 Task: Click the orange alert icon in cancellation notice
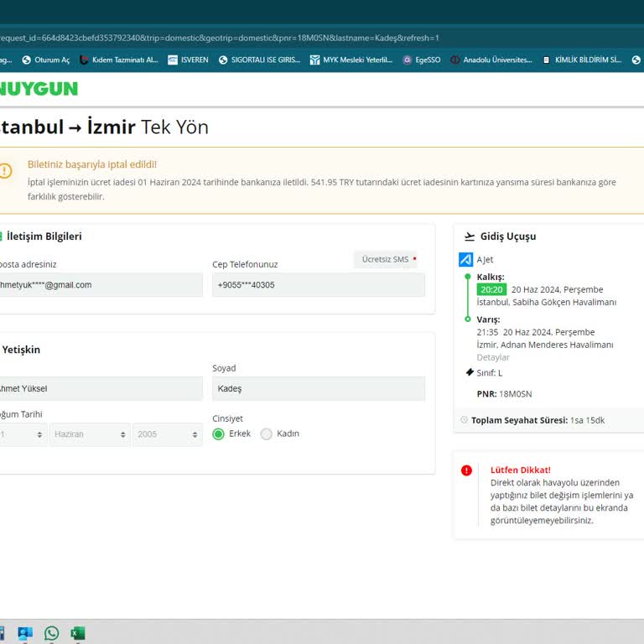[6, 171]
